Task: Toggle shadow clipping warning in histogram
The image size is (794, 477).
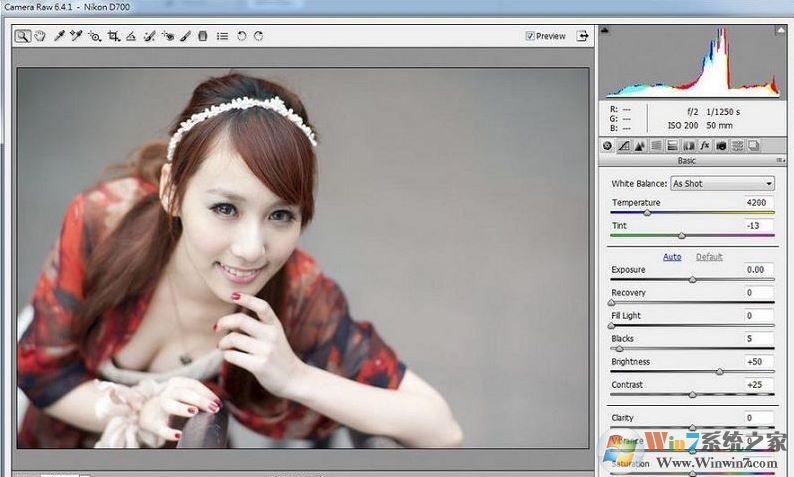Action: tap(604, 31)
